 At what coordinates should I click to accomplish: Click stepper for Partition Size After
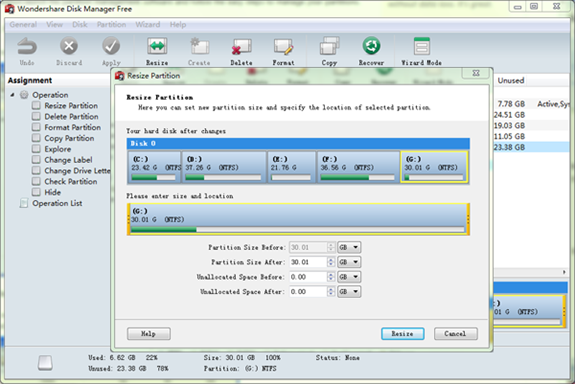(x=331, y=262)
